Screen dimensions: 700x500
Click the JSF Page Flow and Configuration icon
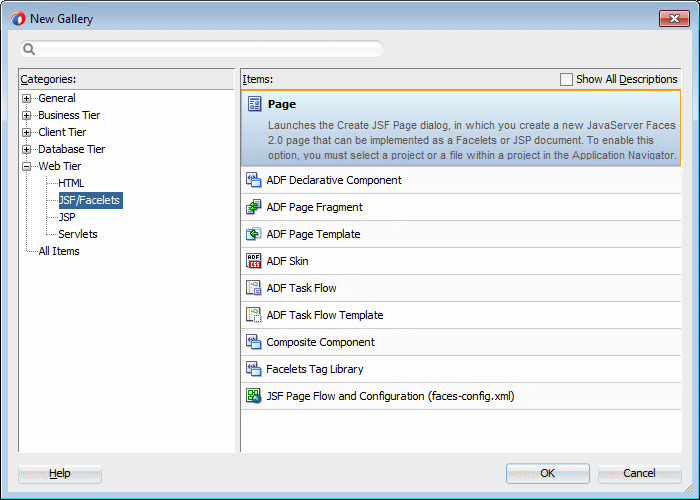point(254,396)
